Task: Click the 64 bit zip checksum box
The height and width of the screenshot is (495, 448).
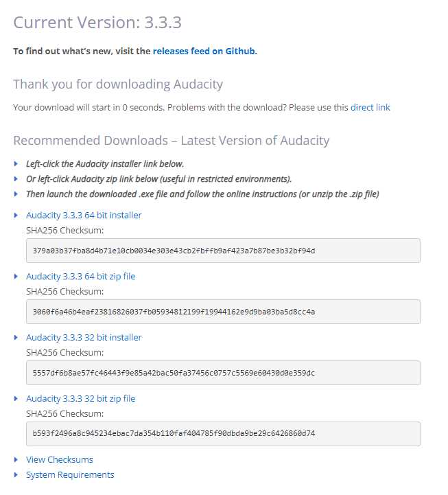Action: point(223,312)
